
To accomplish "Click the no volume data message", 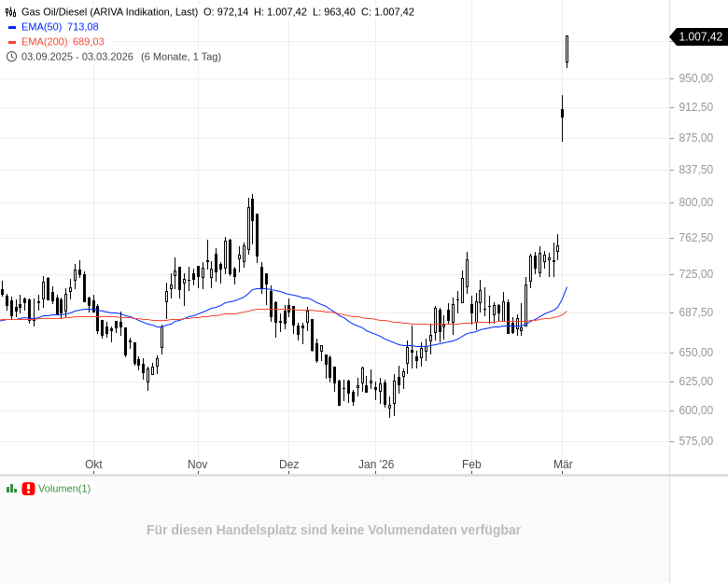I will pos(333,530).
